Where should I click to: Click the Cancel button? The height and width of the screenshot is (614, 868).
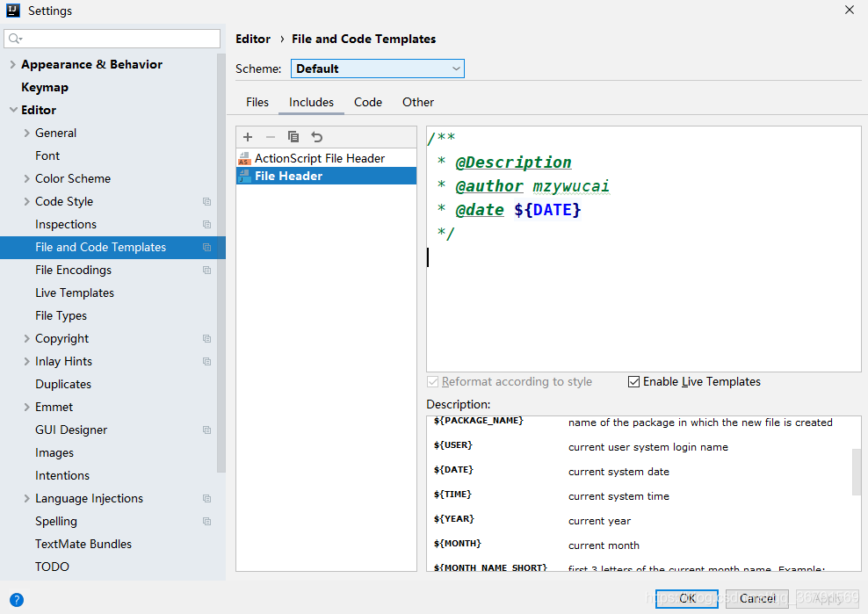[757, 598]
